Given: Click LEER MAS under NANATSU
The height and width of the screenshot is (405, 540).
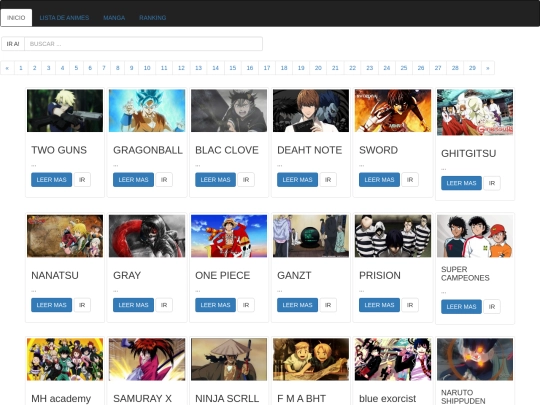Looking at the screenshot, I should tap(51, 305).
